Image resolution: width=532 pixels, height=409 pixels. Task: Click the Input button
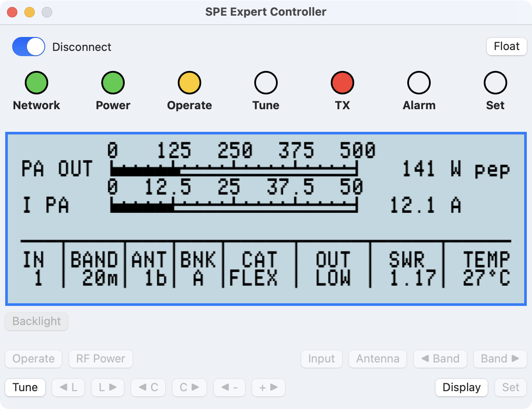(322, 359)
